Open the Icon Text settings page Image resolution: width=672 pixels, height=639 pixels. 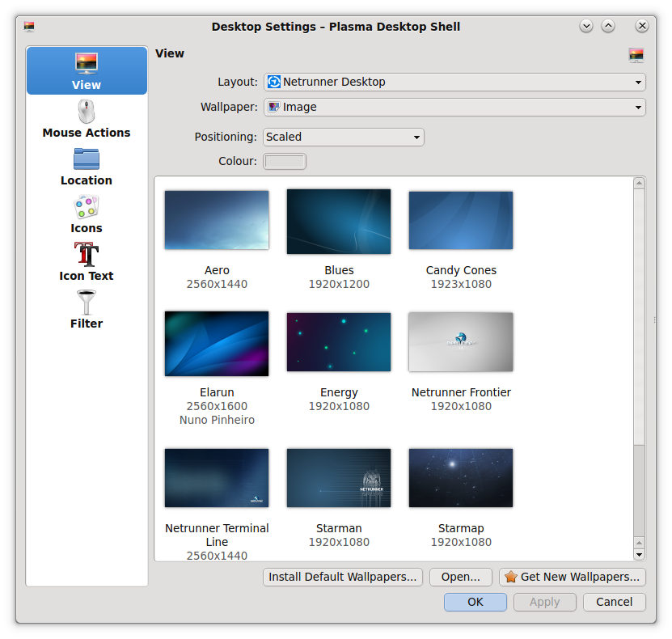(x=87, y=262)
